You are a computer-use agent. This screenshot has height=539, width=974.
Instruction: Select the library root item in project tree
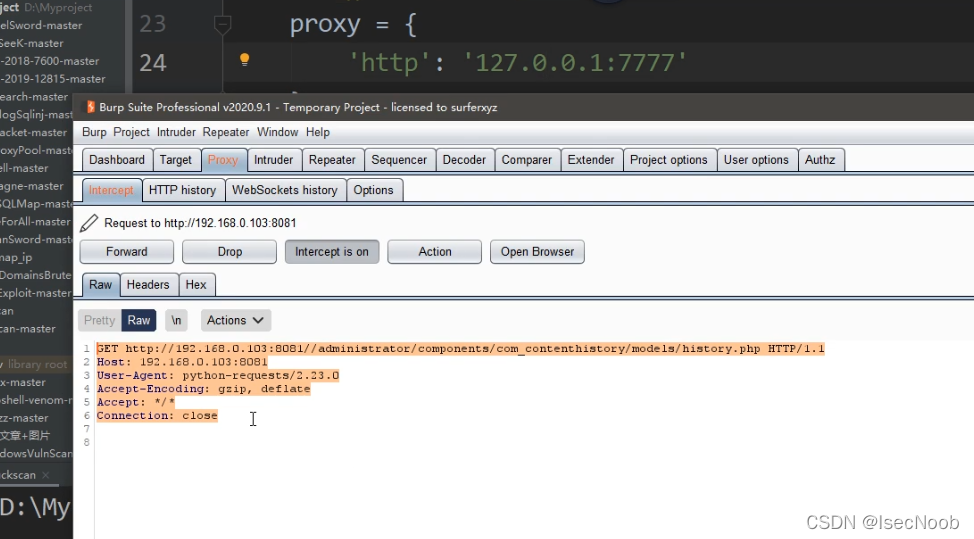[x=36, y=365]
